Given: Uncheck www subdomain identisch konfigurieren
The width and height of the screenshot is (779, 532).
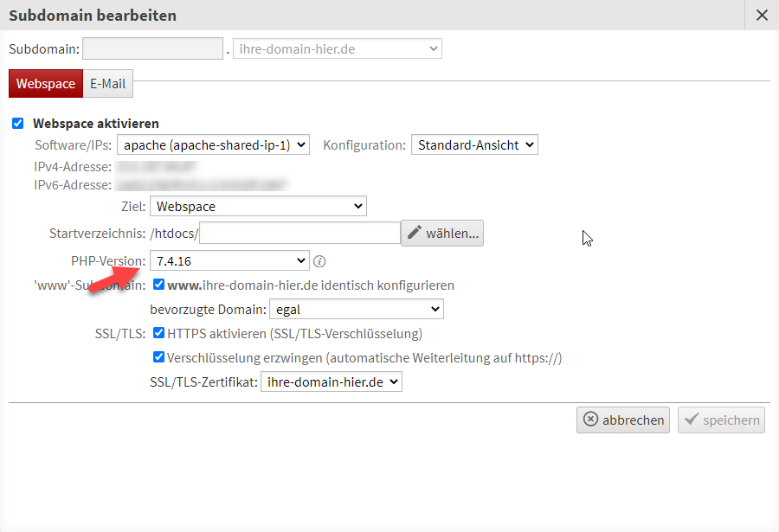Looking at the screenshot, I should pyautogui.click(x=158, y=285).
